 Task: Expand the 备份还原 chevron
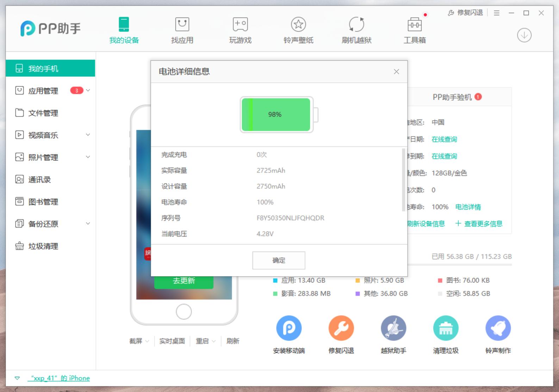[x=88, y=224]
